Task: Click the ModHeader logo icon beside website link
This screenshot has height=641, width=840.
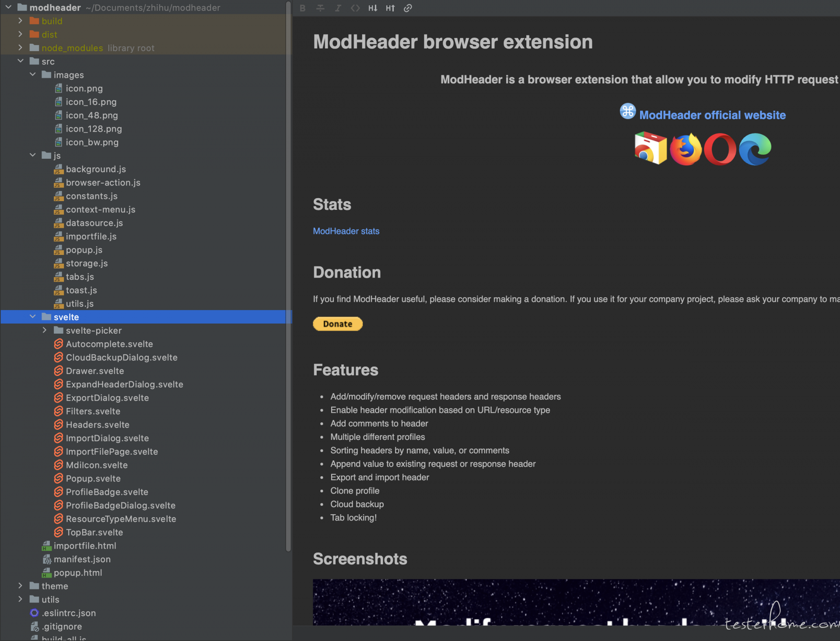Action: tap(628, 111)
